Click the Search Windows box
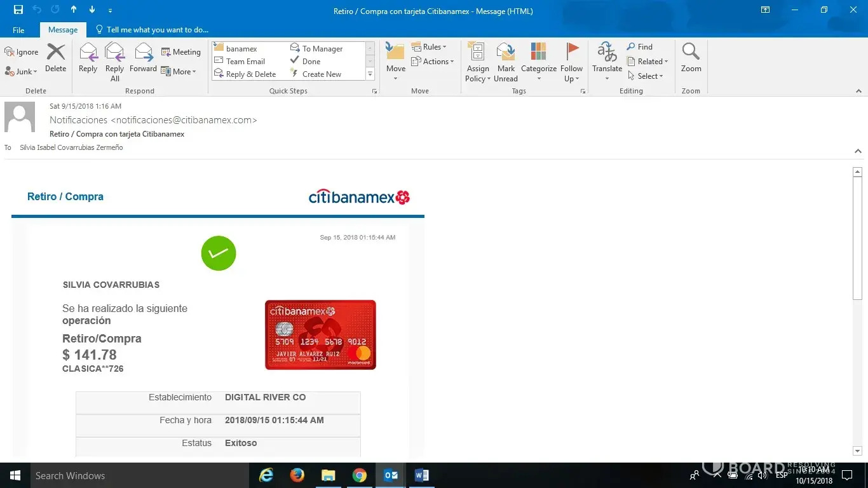Image resolution: width=868 pixels, height=488 pixels. point(140,475)
